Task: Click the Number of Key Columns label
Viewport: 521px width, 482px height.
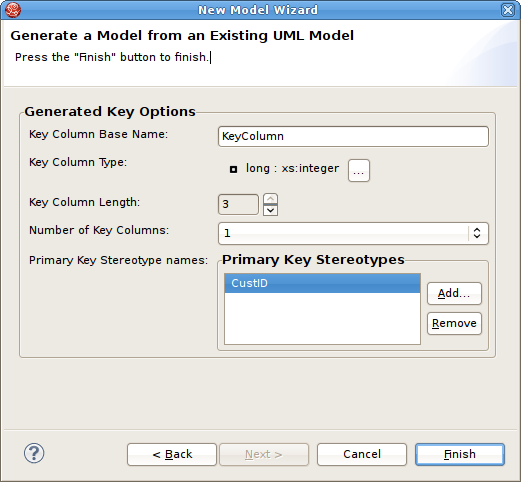Action: (99, 230)
